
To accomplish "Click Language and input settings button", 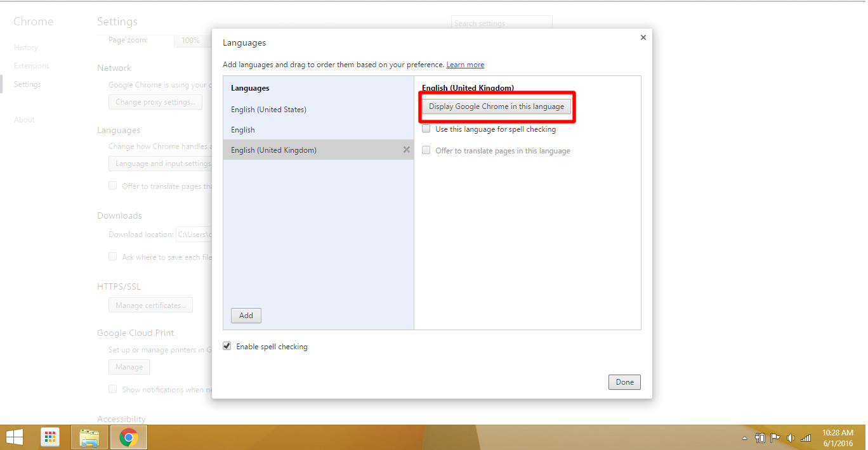I will (x=161, y=164).
